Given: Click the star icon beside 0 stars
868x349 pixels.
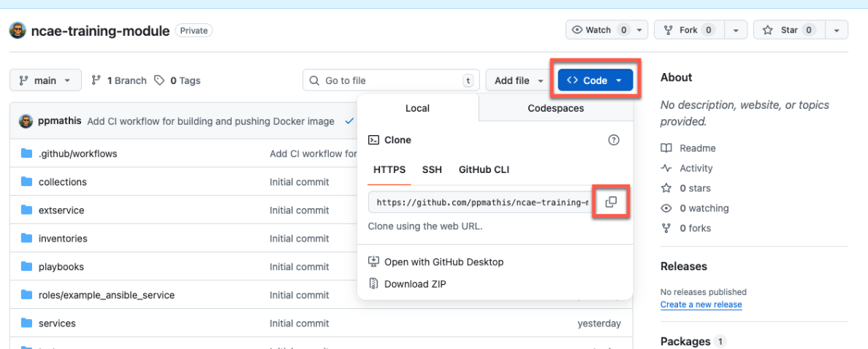Looking at the screenshot, I should click(x=666, y=188).
